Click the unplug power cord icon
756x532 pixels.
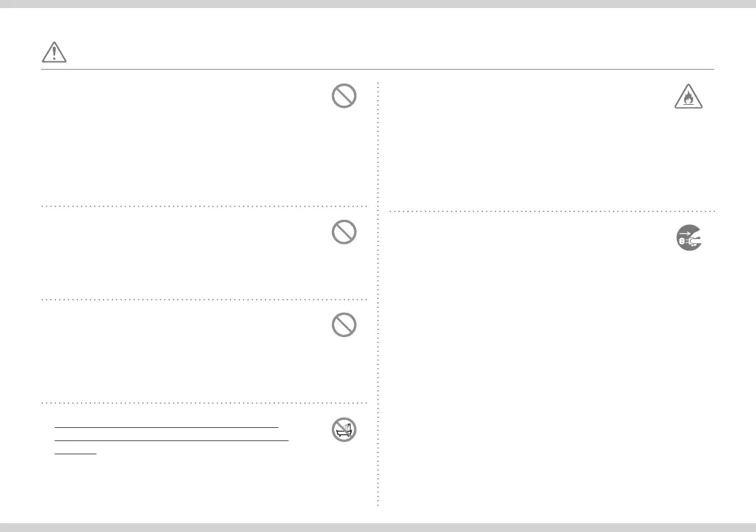coord(689,237)
